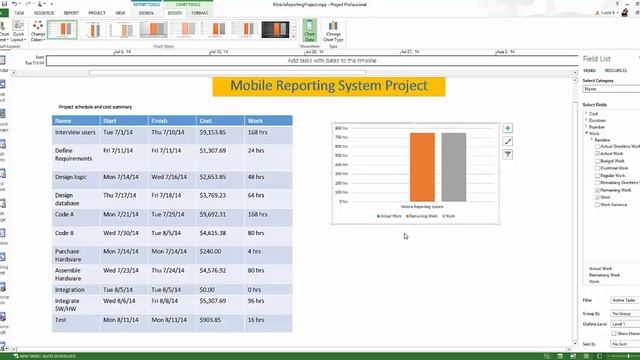Expand the Number field group

point(587,127)
